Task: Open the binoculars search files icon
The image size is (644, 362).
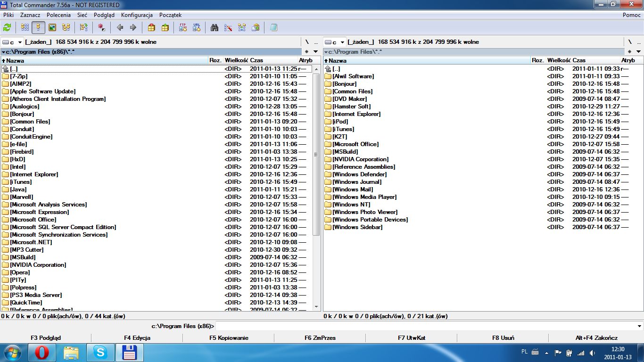Action: point(215,27)
